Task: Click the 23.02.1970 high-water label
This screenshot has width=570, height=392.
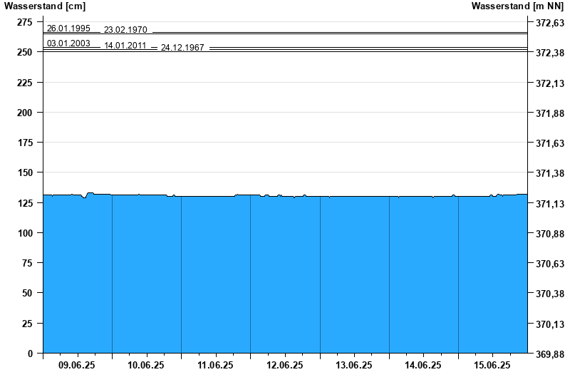Action: point(125,30)
